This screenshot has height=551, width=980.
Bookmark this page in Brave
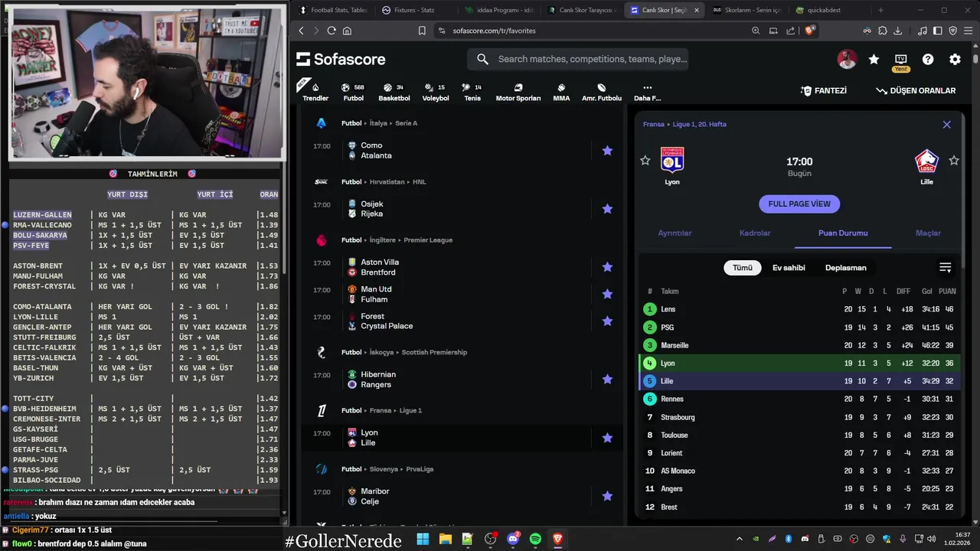(422, 31)
